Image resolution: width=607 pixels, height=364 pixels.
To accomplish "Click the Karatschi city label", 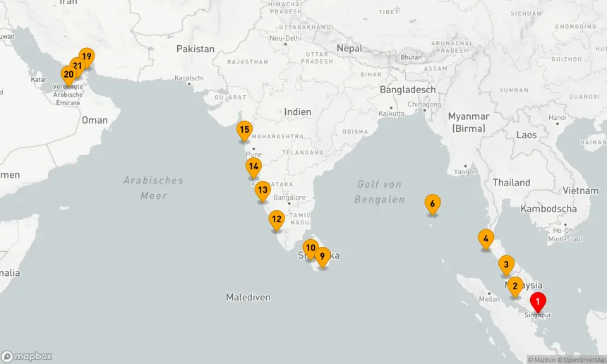I will click(189, 78).
